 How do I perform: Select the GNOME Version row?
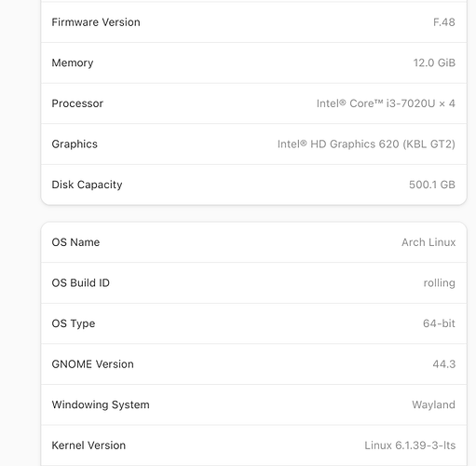point(253,364)
